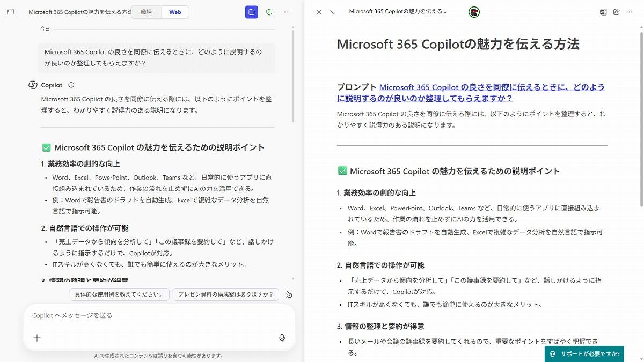Click the chat section title with green checkmark
The width and height of the screenshot is (644, 362).
click(153, 147)
